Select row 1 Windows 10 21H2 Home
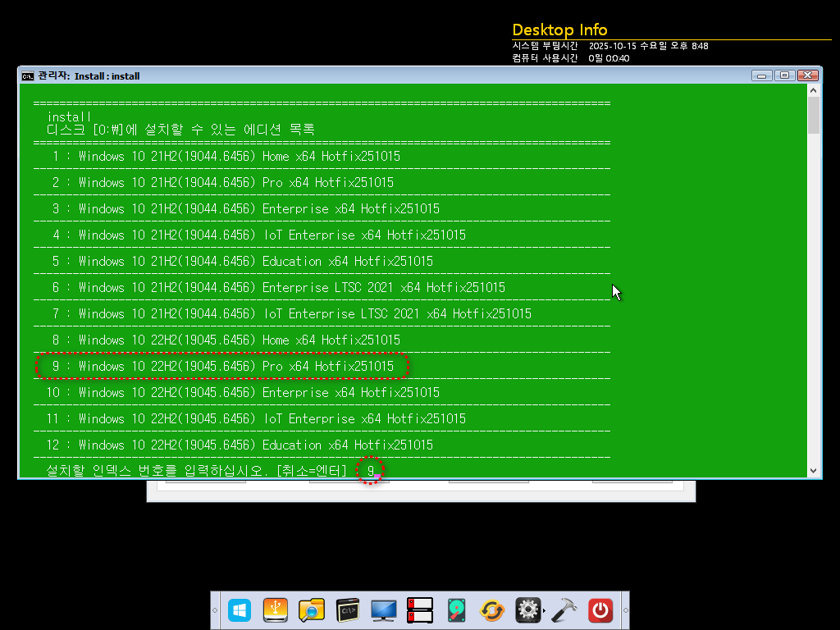Viewport: 840px width, 630px height. coord(226,157)
